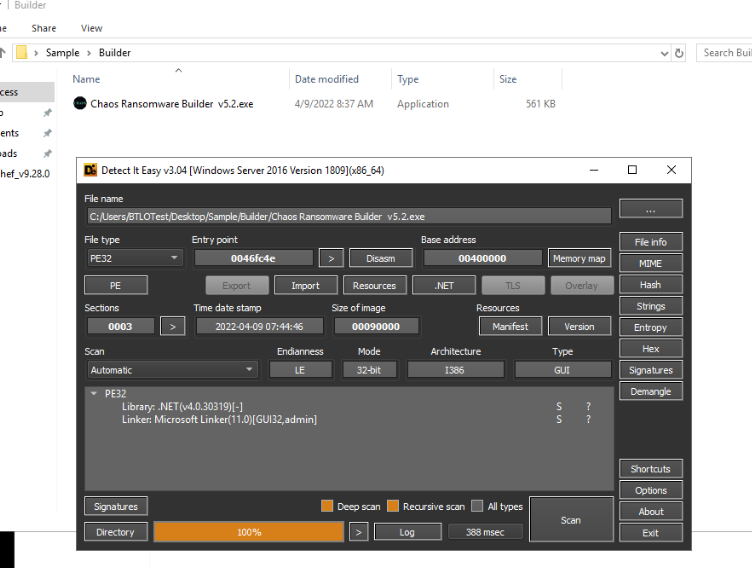Open Signatures from the right sidebar
The height and width of the screenshot is (568, 752).
(x=650, y=370)
